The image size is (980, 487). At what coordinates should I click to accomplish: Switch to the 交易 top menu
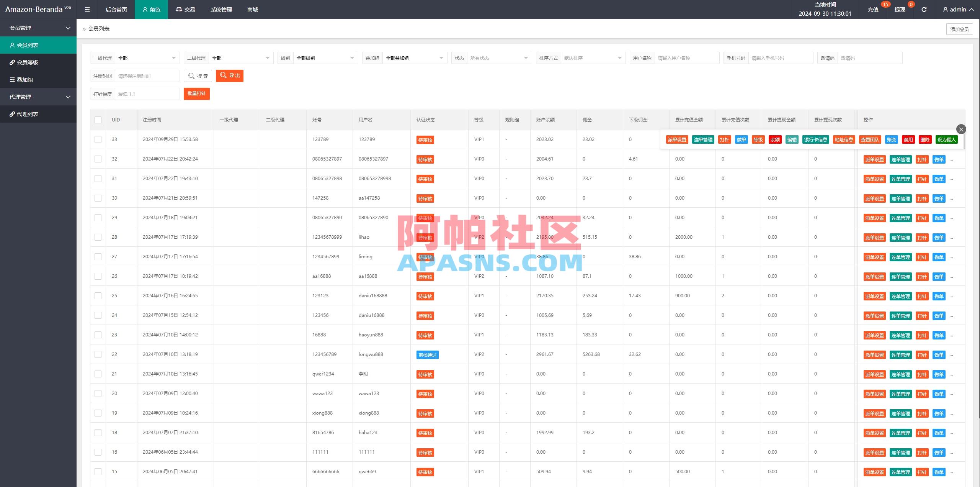[185, 10]
